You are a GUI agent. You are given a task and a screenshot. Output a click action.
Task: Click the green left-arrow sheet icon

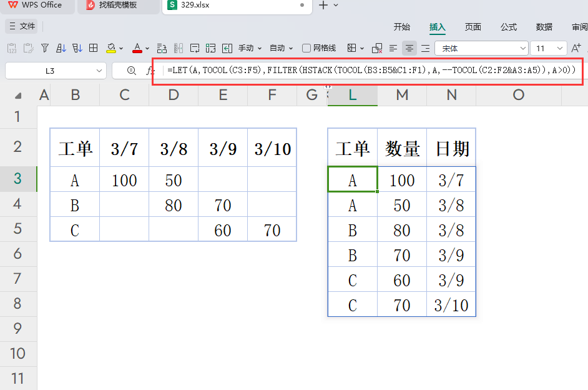point(227,48)
